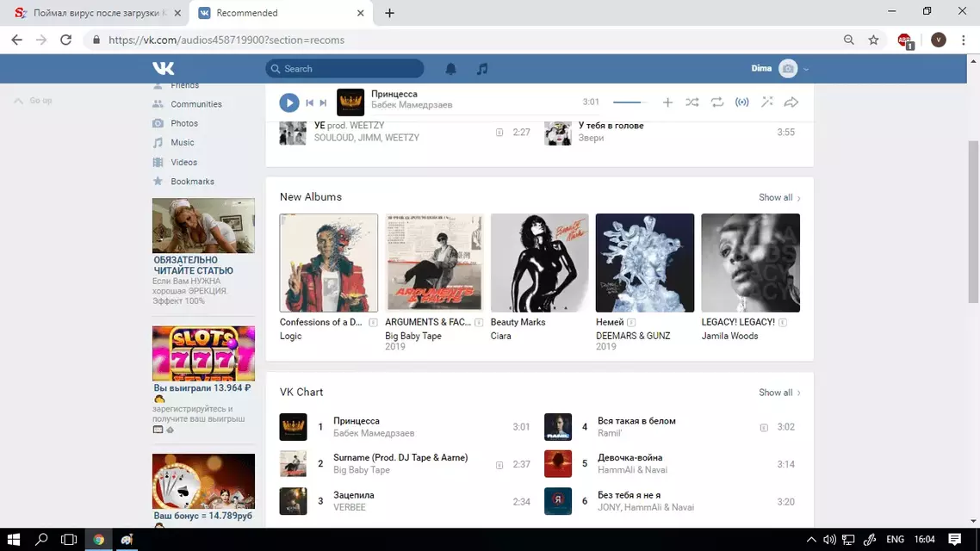The height and width of the screenshot is (551, 980).
Task: Open the browser zoom magnifier icon
Action: point(849,40)
